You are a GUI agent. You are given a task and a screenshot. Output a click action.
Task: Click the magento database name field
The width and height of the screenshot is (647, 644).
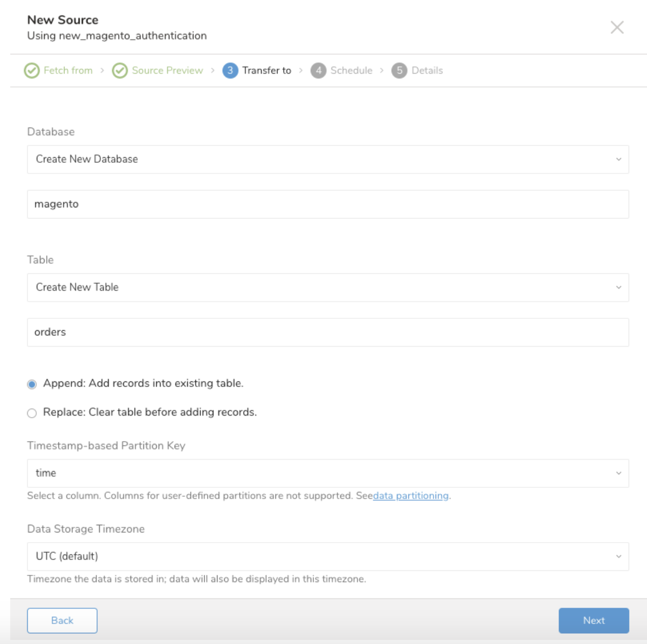click(328, 204)
